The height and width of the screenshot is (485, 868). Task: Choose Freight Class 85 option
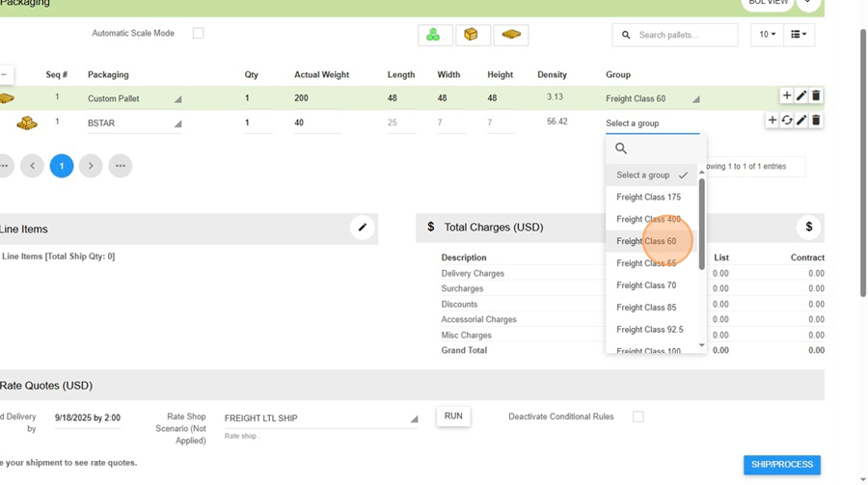coord(646,308)
